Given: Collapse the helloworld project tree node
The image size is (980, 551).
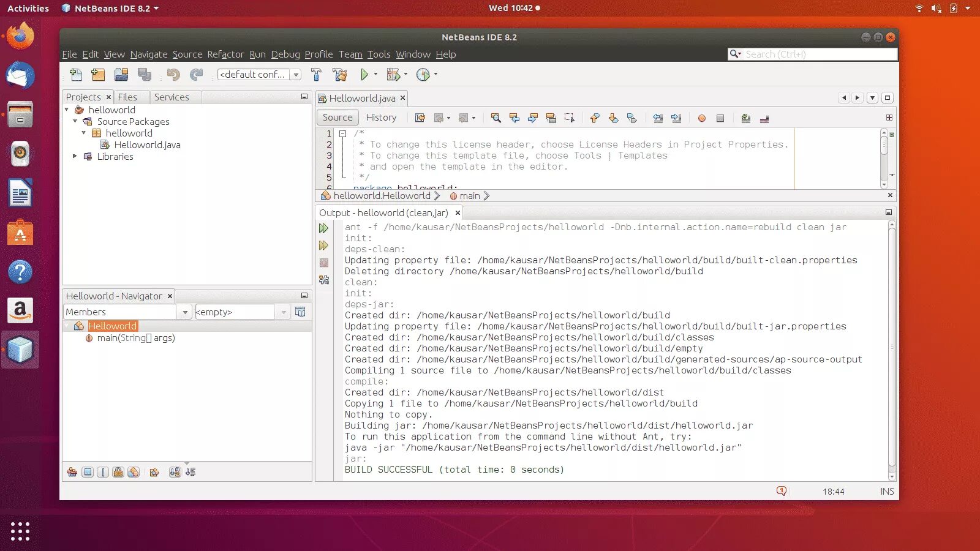Looking at the screenshot, I should [67, 110].
